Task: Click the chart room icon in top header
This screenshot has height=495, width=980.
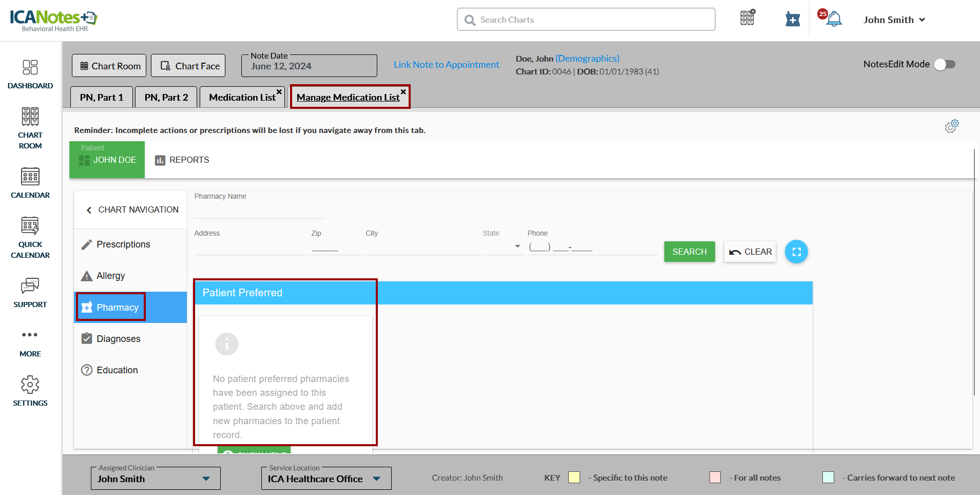Action: point(747,18)
